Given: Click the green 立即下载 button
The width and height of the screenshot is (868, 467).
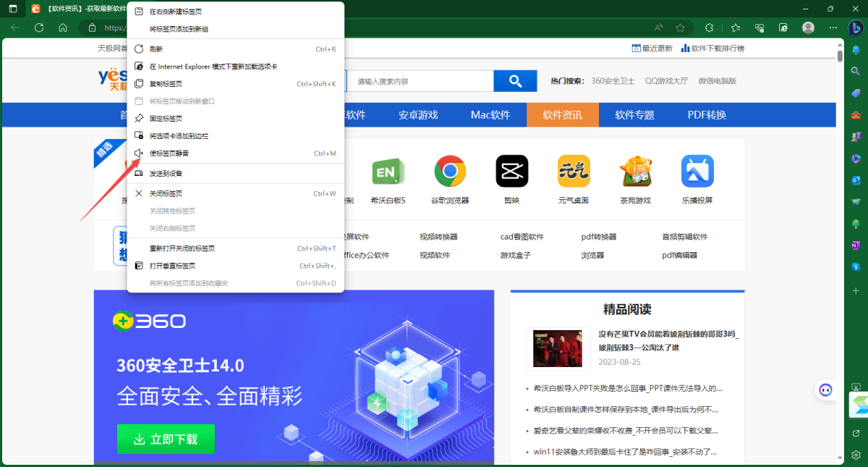Looking at the screenshot, I should click(166, 439).
